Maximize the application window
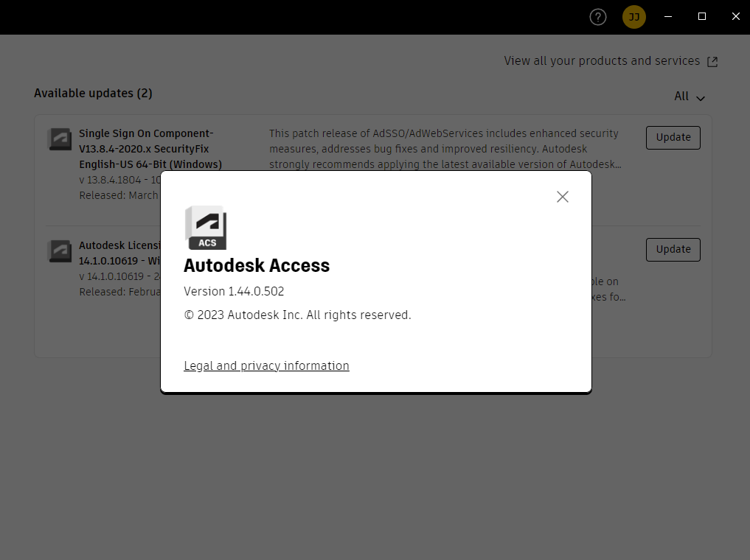The height and width of the screenshot is (560, 750). pyautogui.click(x=701, y=16)
